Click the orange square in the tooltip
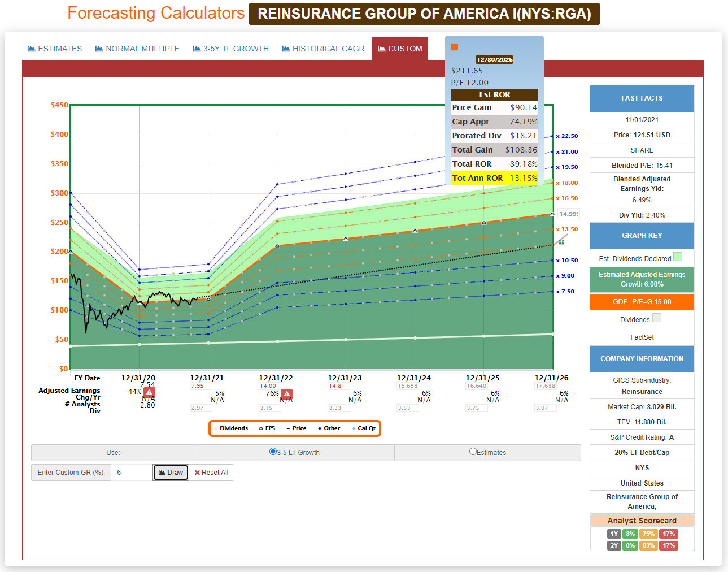 point(454,47)
